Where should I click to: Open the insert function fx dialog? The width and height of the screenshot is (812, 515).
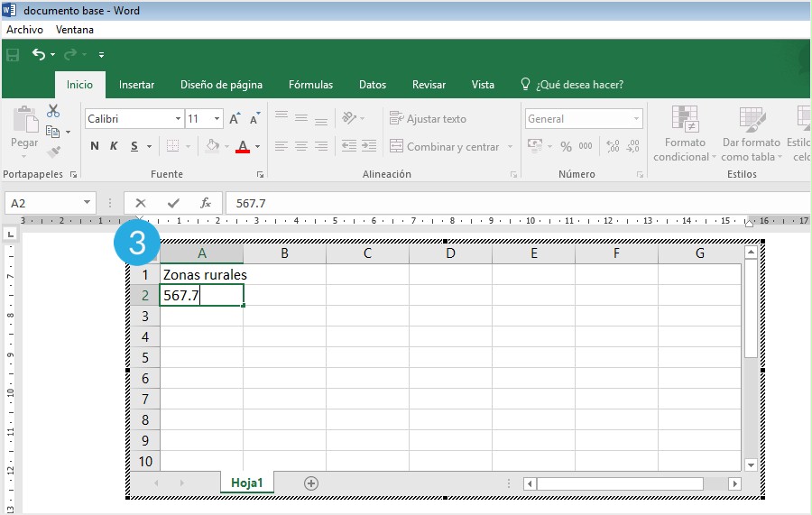click(x=206, y=203)
